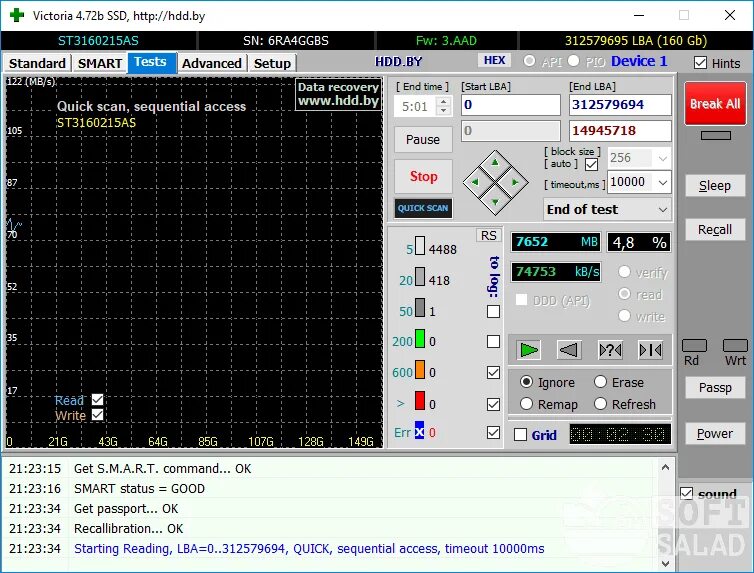
Task: Click the log scrollbar down arrow
Action: coord(666,563)
